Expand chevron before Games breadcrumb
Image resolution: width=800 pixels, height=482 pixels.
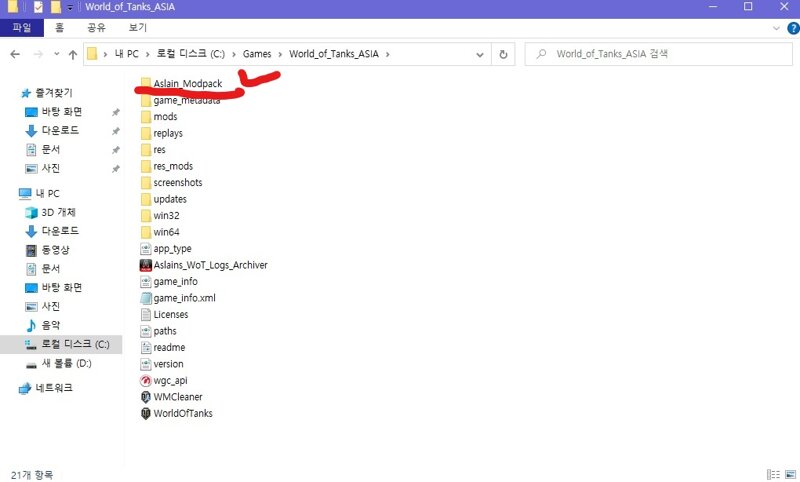click(234, 54)
